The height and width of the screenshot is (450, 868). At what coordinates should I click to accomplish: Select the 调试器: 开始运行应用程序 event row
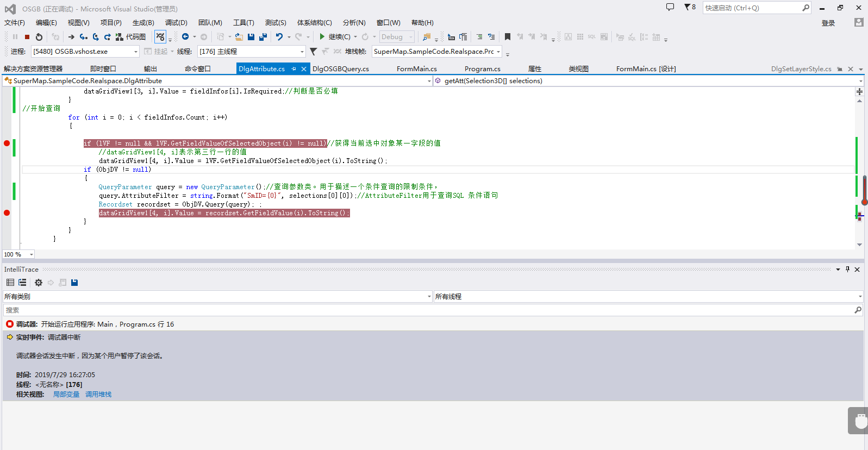[x=433, y=324]
